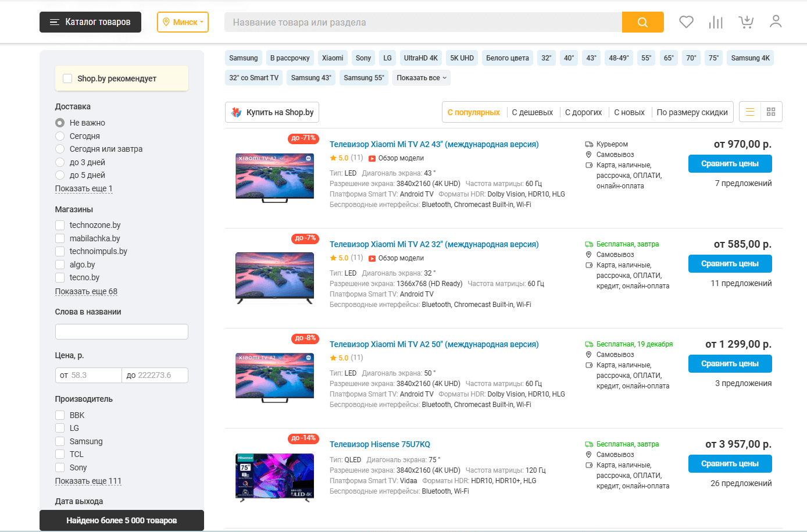The width and height of the screenshot is (807, 532).
Task: Select the Не важно delivery radio
Action: point(60,123)
